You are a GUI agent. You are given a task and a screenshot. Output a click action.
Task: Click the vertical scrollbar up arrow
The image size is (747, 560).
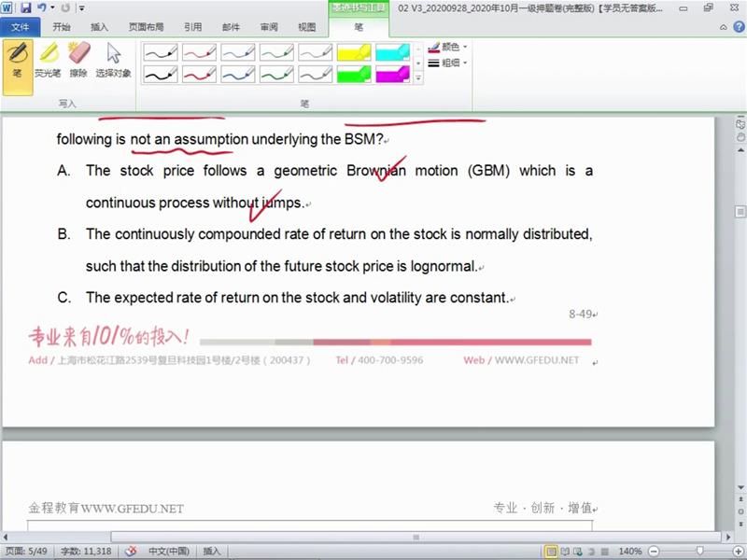click(740, 150)
